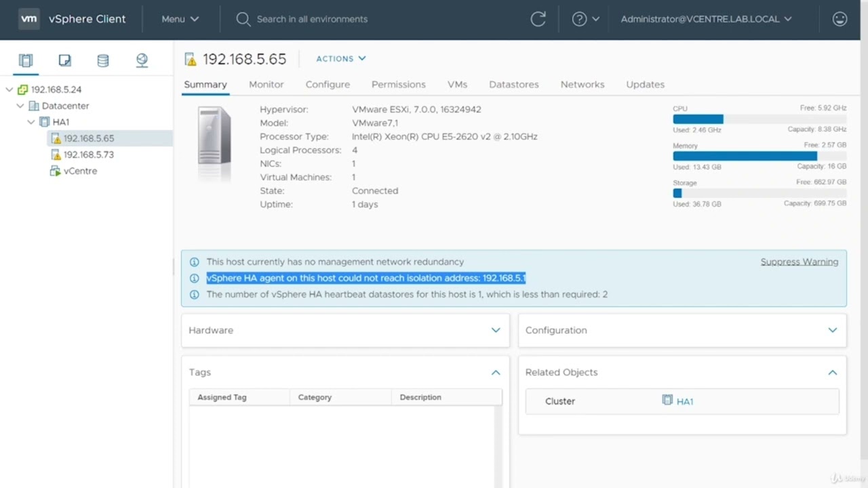Click the VMware vm logo icon
This screenshot has width=868, height=488.
click(x=29, y=19)
